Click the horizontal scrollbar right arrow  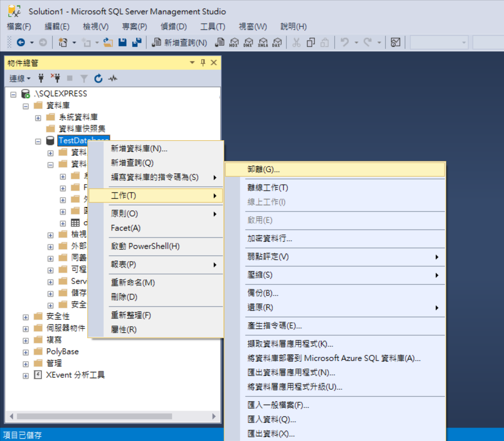(214, 416)
